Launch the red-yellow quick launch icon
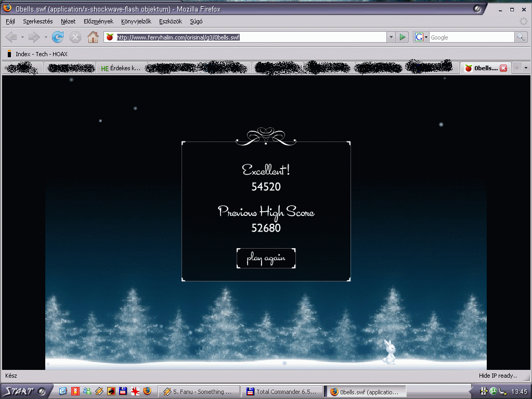 click(x=75, y=391)
